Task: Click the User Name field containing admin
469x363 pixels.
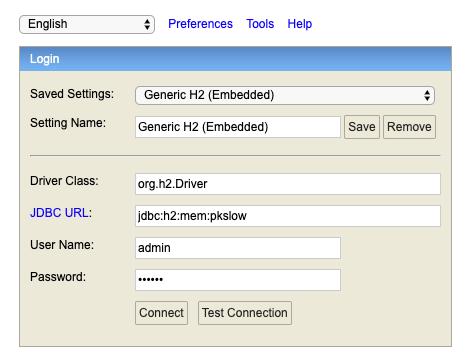Action: (238, 248)
